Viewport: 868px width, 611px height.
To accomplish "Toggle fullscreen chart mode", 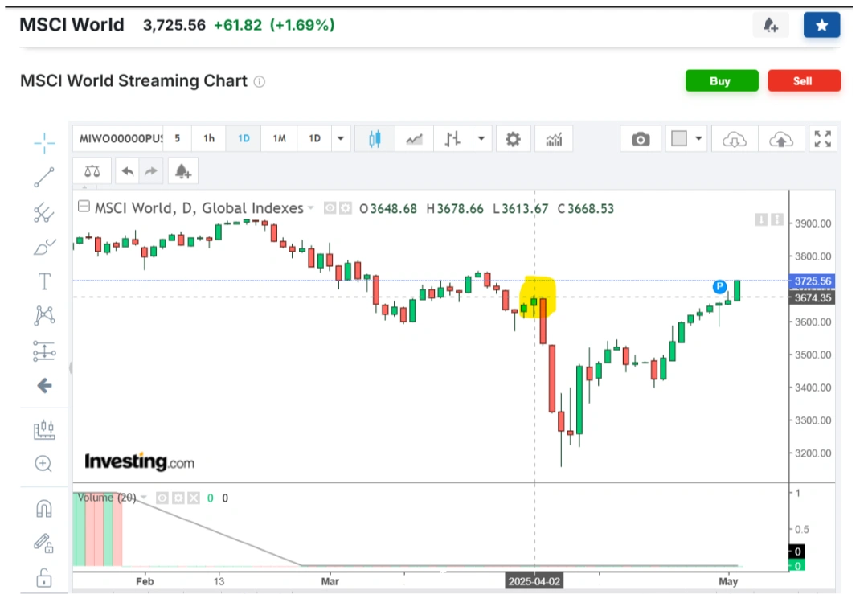I will 823,139.
